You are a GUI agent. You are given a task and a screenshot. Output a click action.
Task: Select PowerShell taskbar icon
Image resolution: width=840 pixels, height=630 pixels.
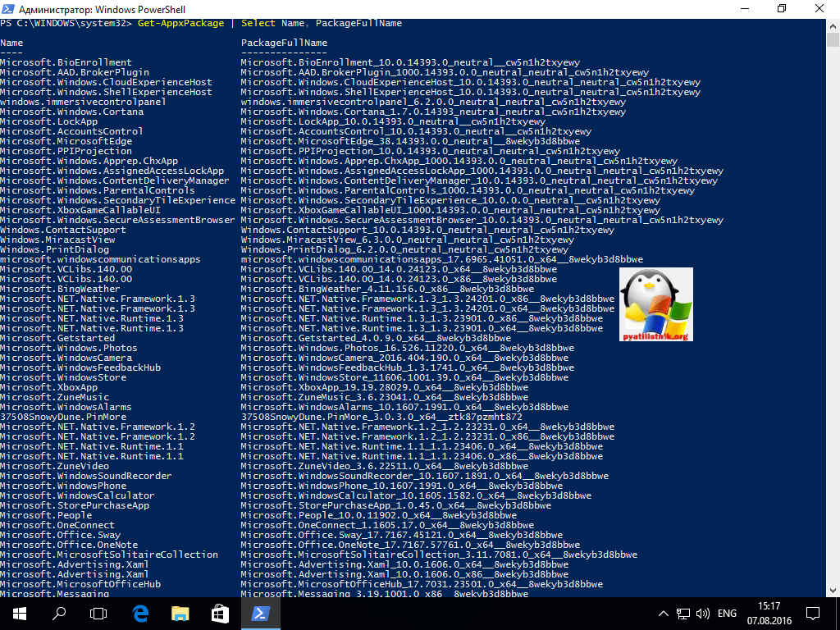(x=260, y=614)
